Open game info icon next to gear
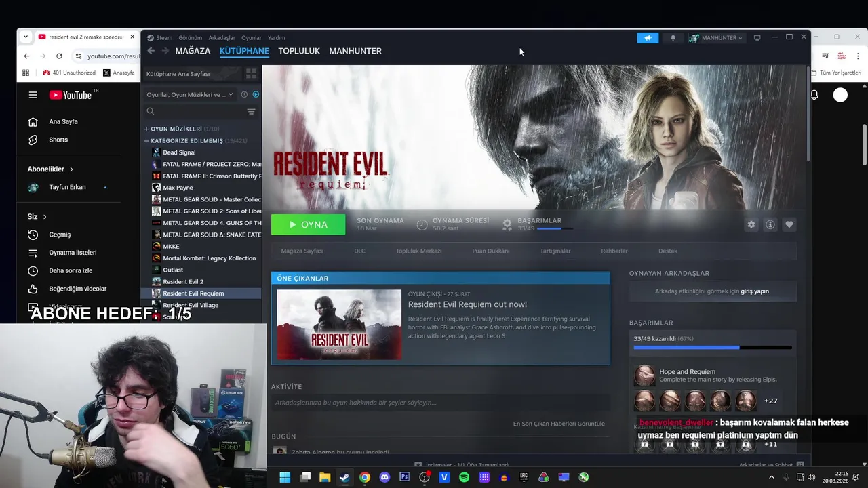868x488 pixels. click(770, 224)
